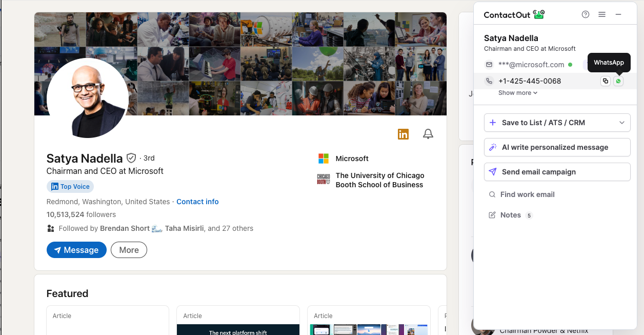Open The University of Chicago Booth link
Screen dimensions: 644x335
[x=379, y=180]
